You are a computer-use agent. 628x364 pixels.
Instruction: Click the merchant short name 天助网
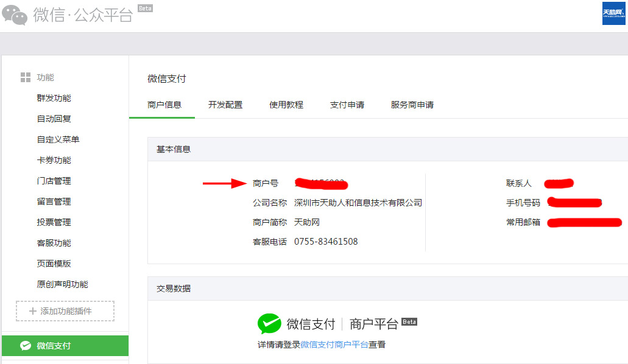click(307, 222)
